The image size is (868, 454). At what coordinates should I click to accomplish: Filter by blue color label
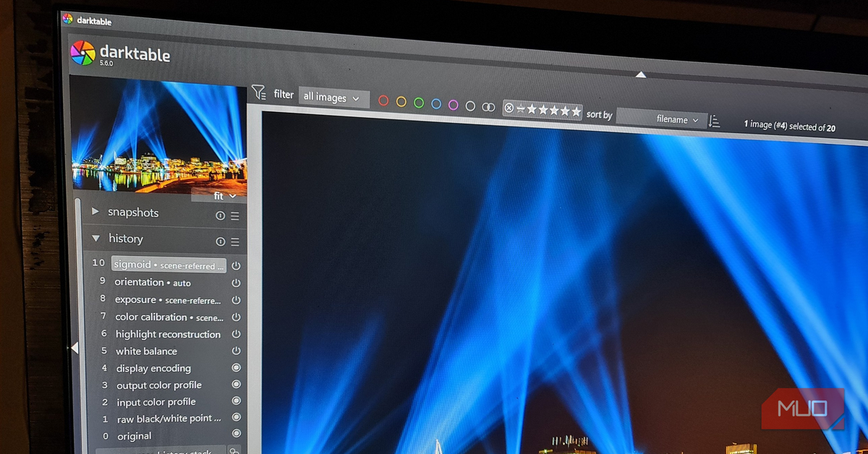(x=436, y=104)
